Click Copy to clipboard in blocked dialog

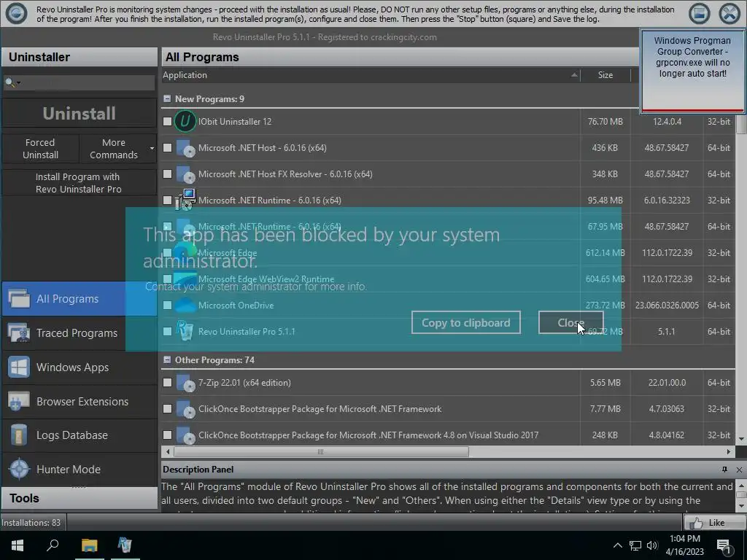pyautogui.click(x=466, y=322)
